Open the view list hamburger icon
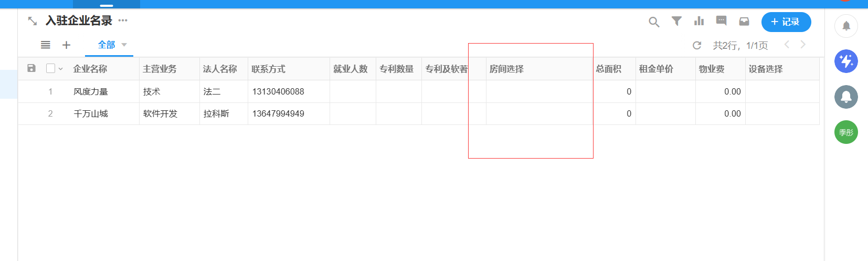 [46, 45]
